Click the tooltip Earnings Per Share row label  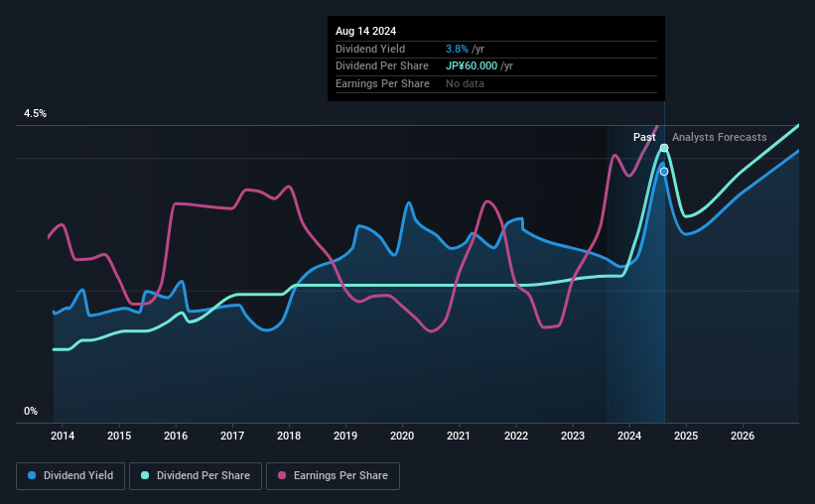point(382,83)
